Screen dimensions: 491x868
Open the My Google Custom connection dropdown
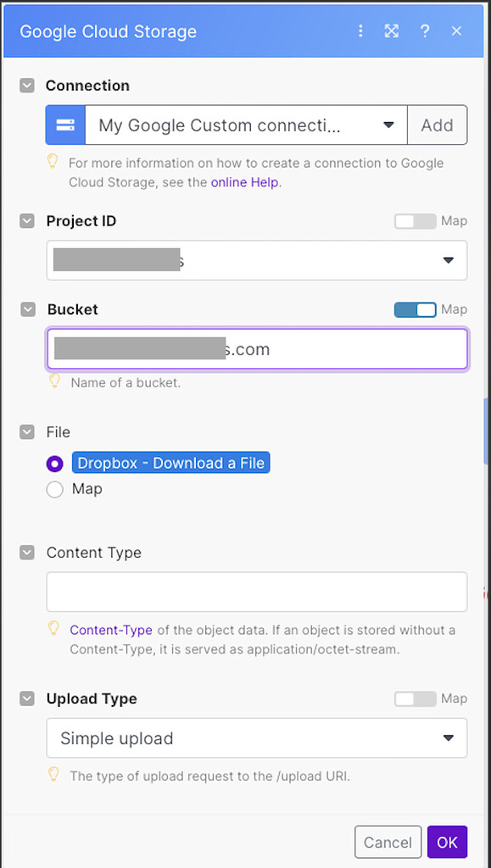tap(246, 125)
